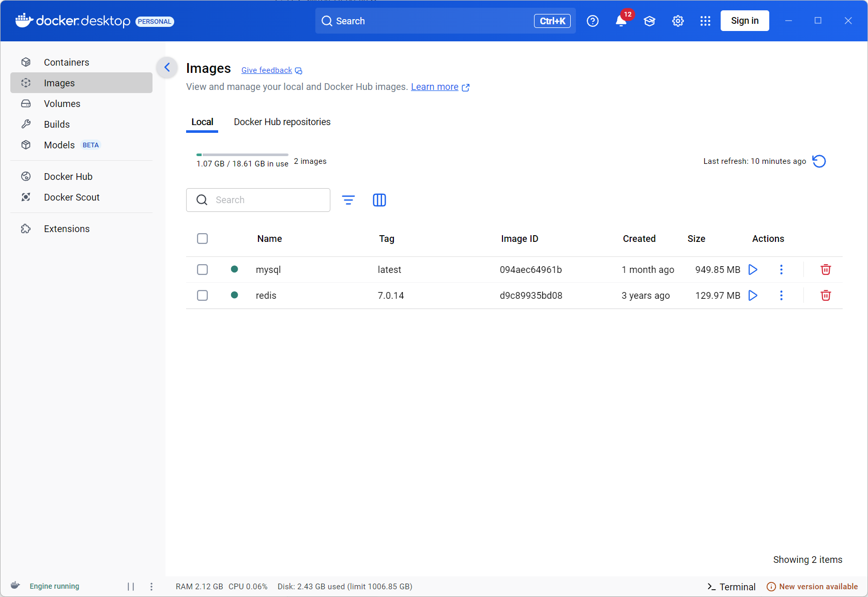
Task: Select the mysql image checkbox
Action: [203, 270]
